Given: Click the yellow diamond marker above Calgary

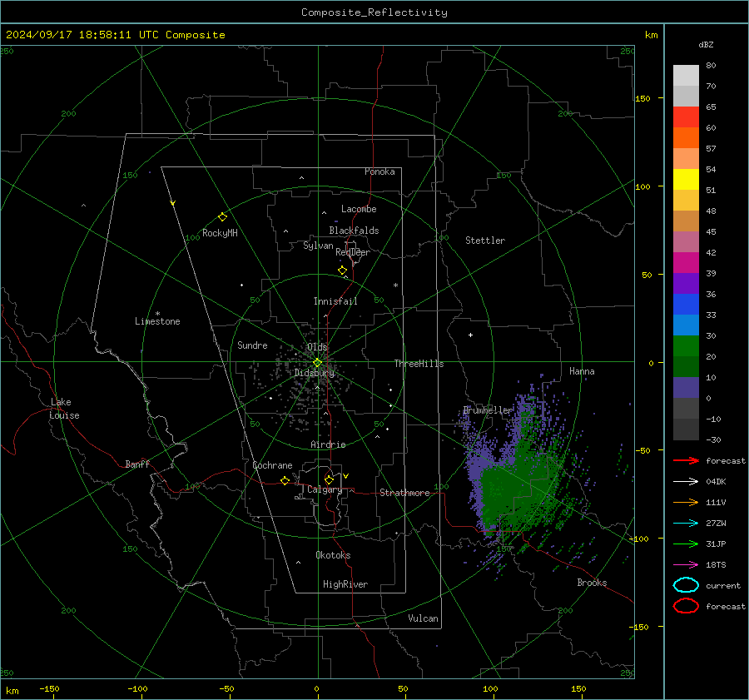Looking at the screenshot, I should [329, 479].
